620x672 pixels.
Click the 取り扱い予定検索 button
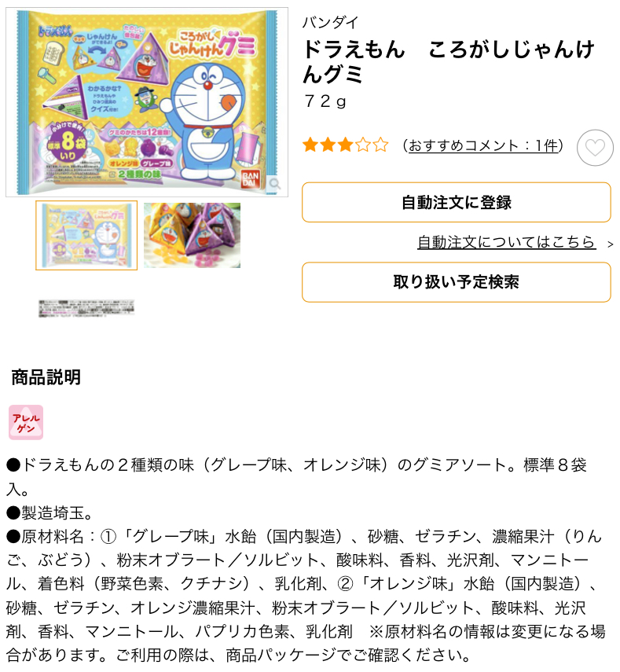(x=457, y=282)
